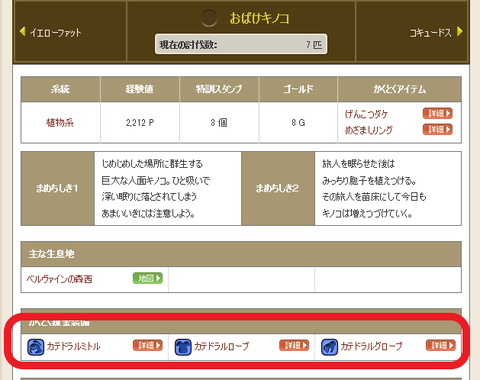Click the text 巨大な人面キノコ。ひと吸いで
This screenshot has height=380, width=480.
tap(156, 181)
